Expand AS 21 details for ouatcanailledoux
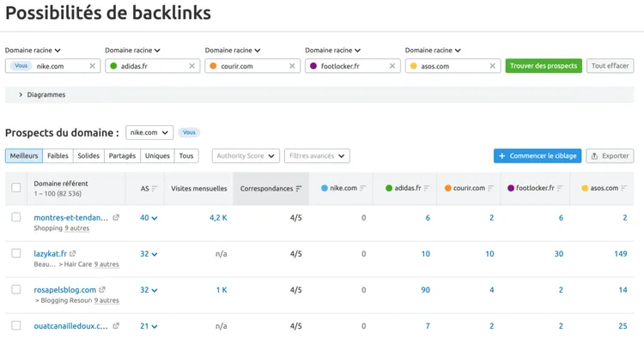 (x=149, y=326)
